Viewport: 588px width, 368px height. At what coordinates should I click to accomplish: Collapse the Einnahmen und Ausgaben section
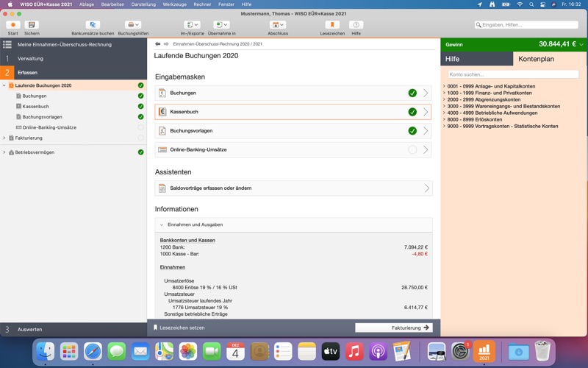(x=162, y=225)
